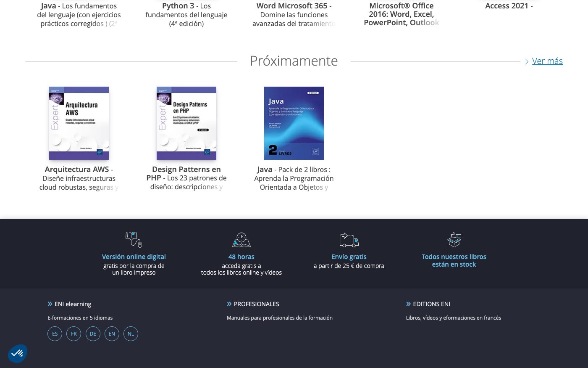The height and width of the screenshot is (368, 588).
Task: Open Java Los fundamentos del lenguaje title
Action: [79, 15]
